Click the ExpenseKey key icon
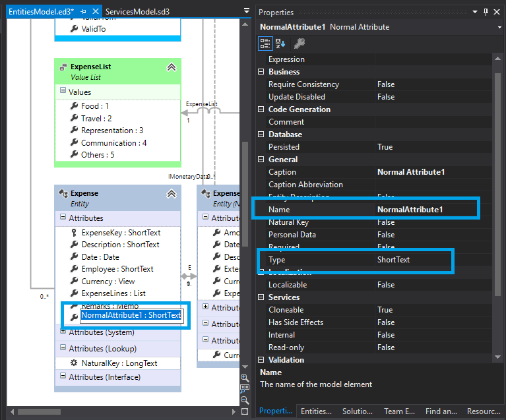 tap(74, 233)
